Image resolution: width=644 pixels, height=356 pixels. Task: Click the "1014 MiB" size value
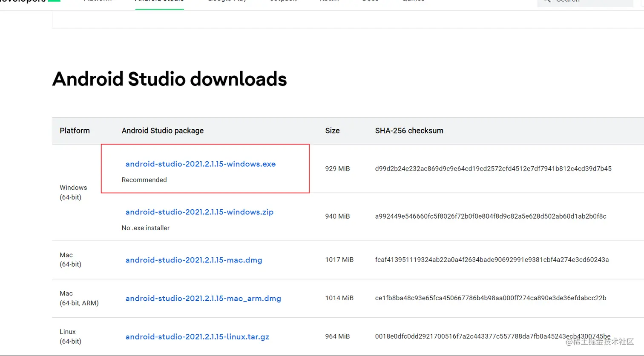click(339, 298)
